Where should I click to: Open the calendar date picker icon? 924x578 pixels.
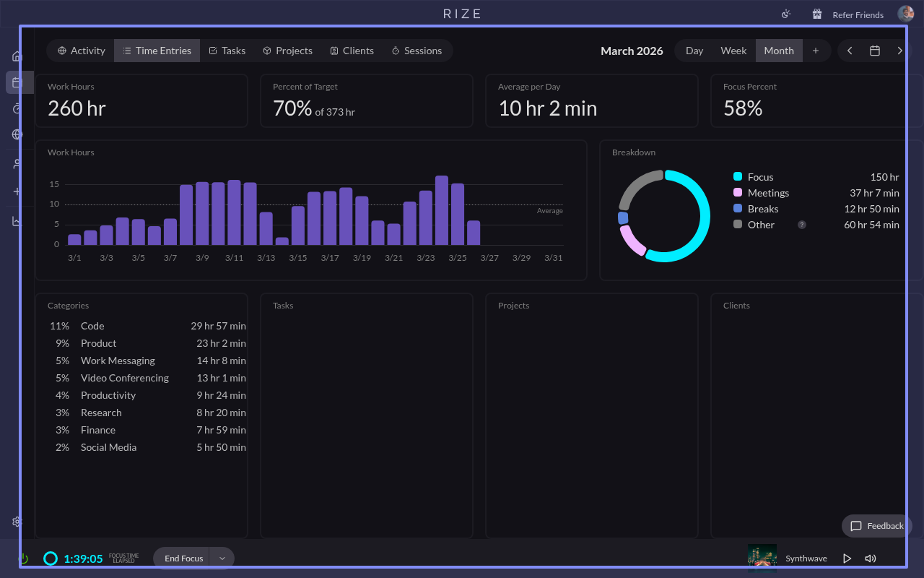point(875,51)
